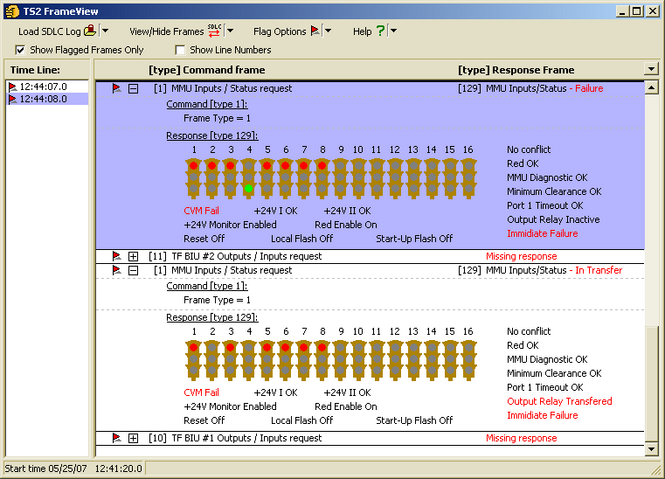Screen dimensions: 665x479
Task: Click the Response Frame column header dropdown arrow
Action: (x=652, y=70)
